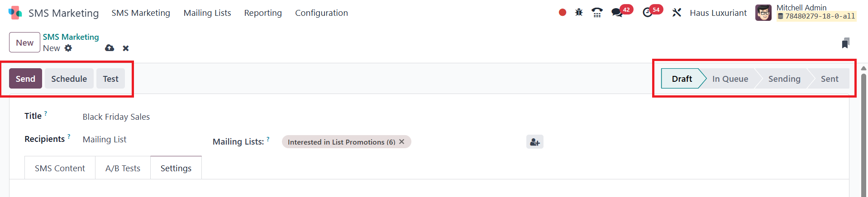
Task: Click the cloud save icon
Action: pos(110,48)
